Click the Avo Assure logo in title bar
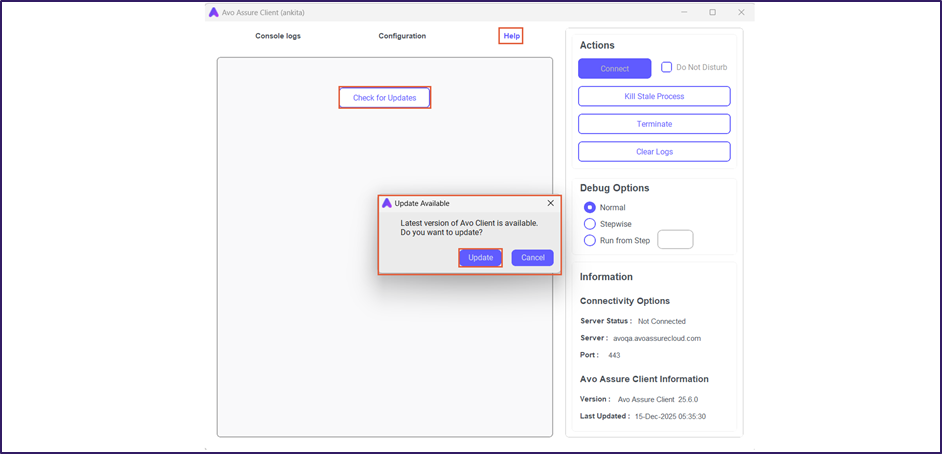 click(213, 12)
